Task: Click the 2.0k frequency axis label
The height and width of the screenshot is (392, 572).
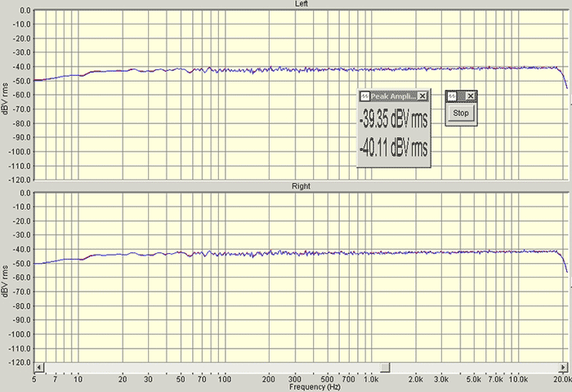Action: pos(415,380)
